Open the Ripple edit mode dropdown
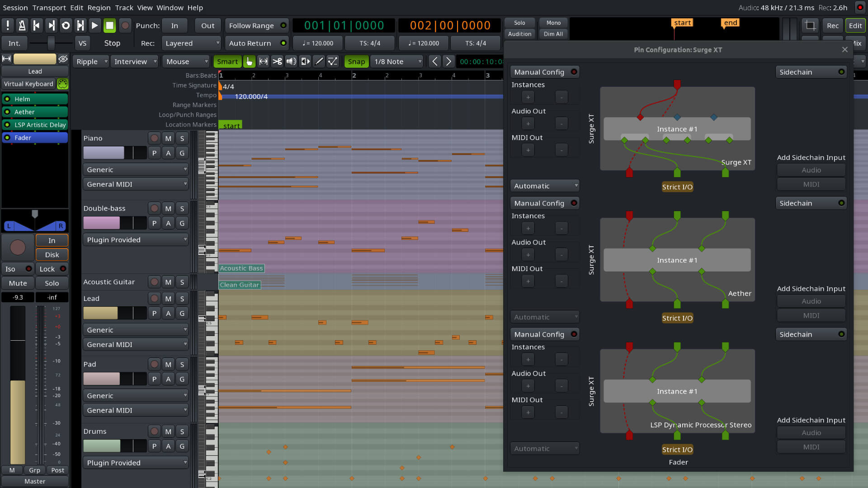868x488 pixels. (x=90, y=61)
